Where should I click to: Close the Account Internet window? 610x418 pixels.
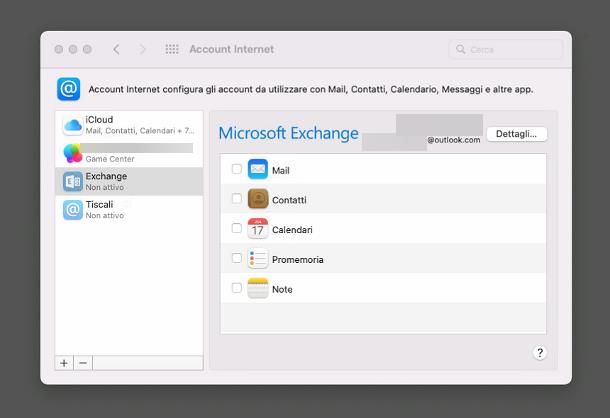[x=59, y=49]
